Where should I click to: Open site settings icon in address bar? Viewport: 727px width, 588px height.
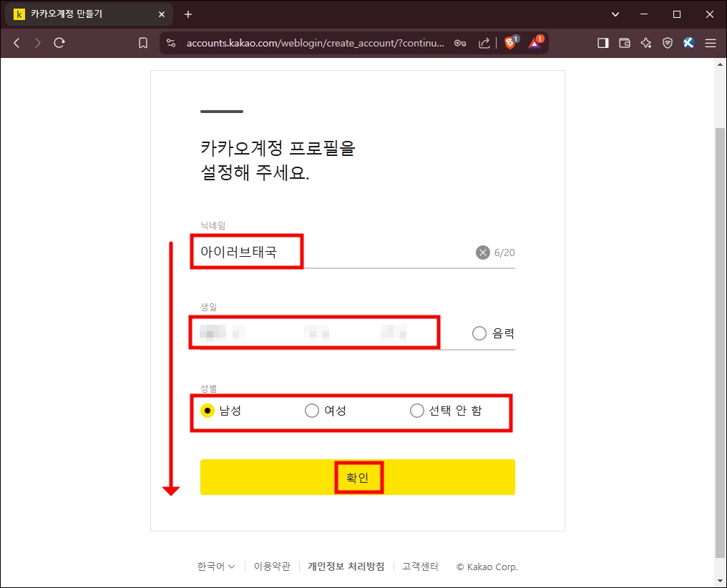(x=171, y=43)
